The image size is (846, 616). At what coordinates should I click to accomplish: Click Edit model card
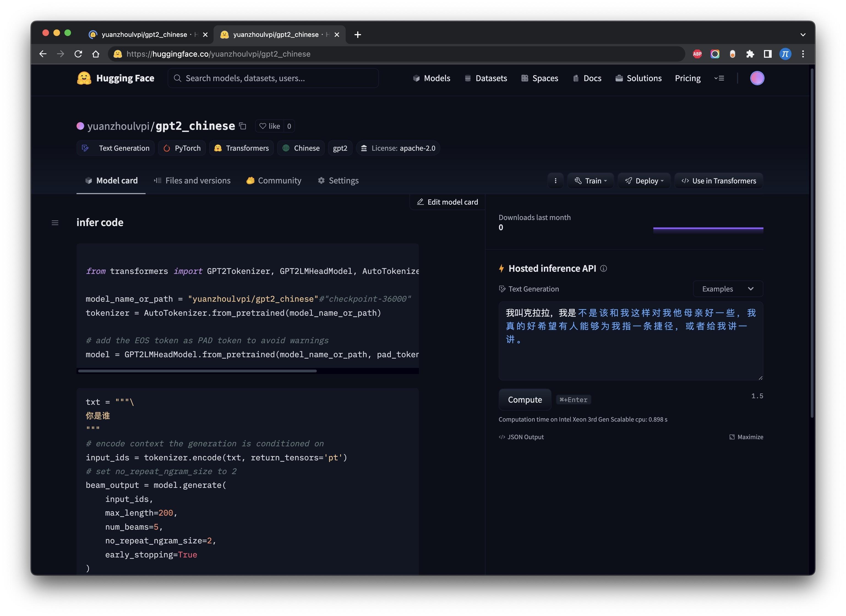click(x=447, y=202)
